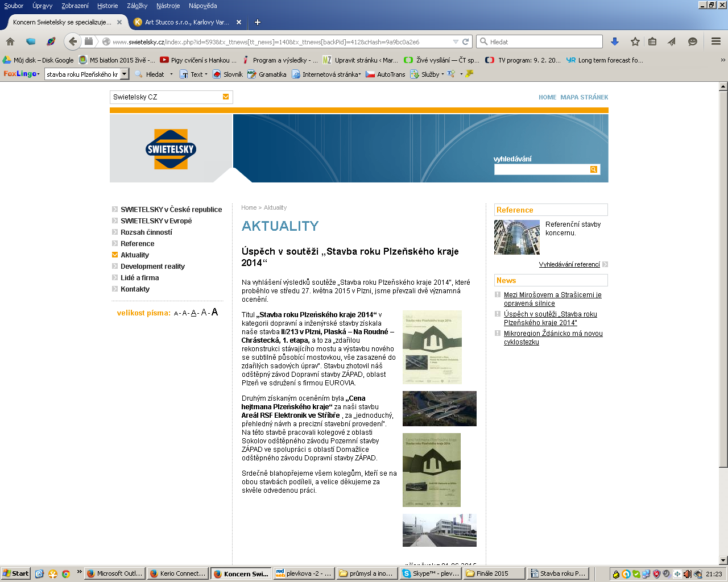Click the FoxLingo AutoTrans button

click(x=385, y=74)
